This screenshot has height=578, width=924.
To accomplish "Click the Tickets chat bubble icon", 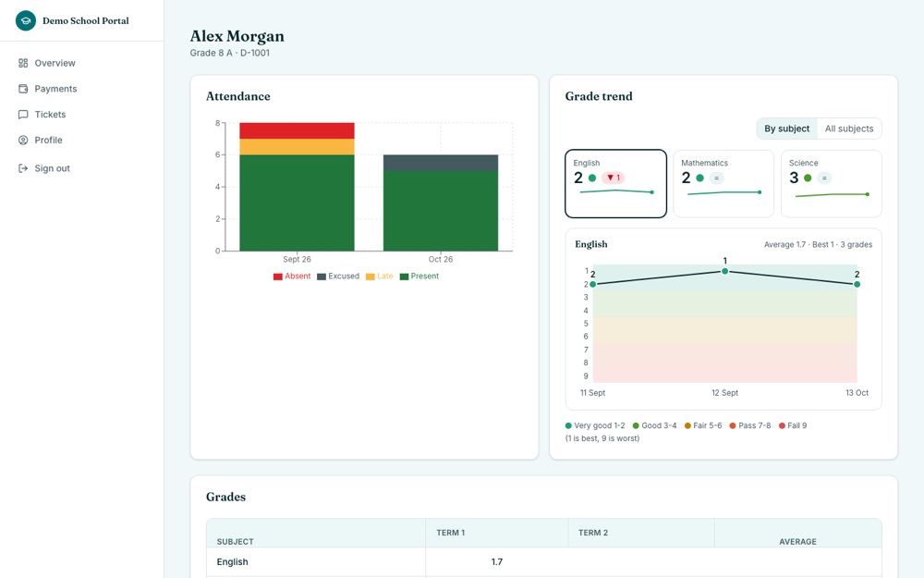I will coord(23,115).
